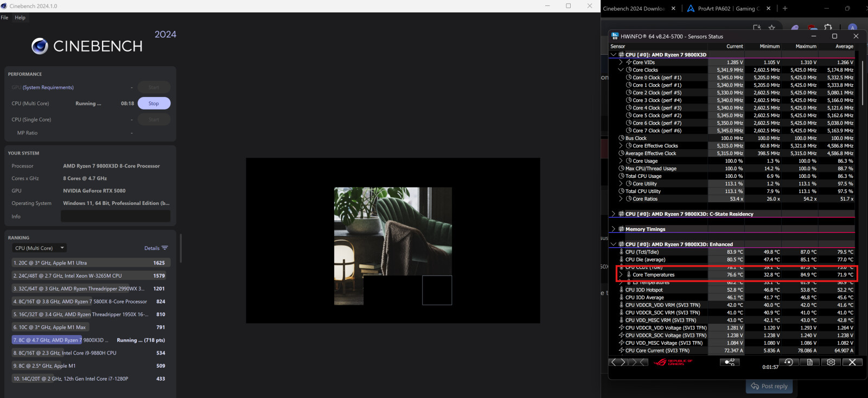Click the Bus Clock row clock icon
This screenshot has height=398, width=868.
pyautogui.click(x=621, y=138)
